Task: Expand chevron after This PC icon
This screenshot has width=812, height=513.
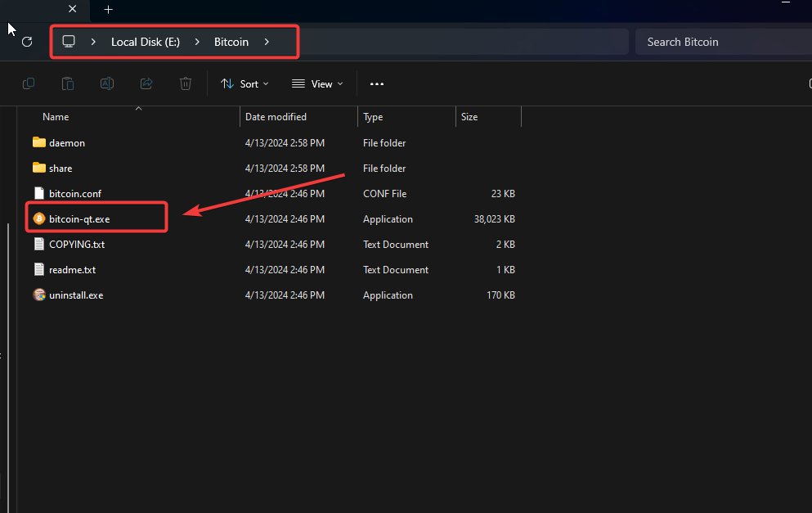Action: click(x=93, y=42)
